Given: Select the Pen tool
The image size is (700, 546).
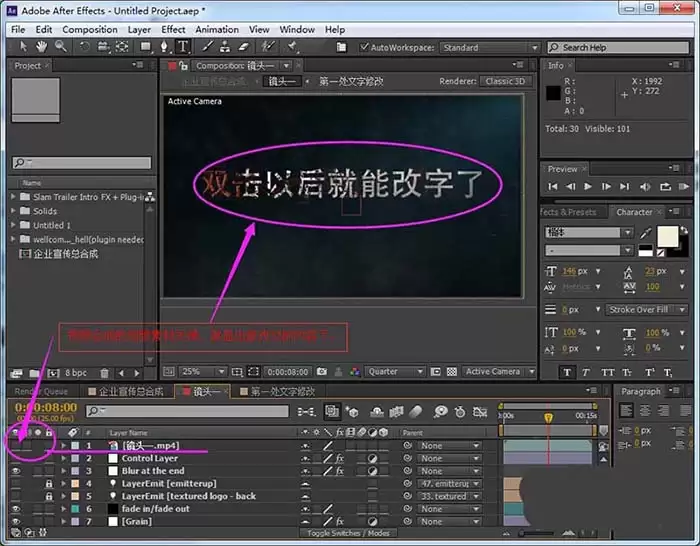Looking at the screenshot, I should (x=164, y=46).
